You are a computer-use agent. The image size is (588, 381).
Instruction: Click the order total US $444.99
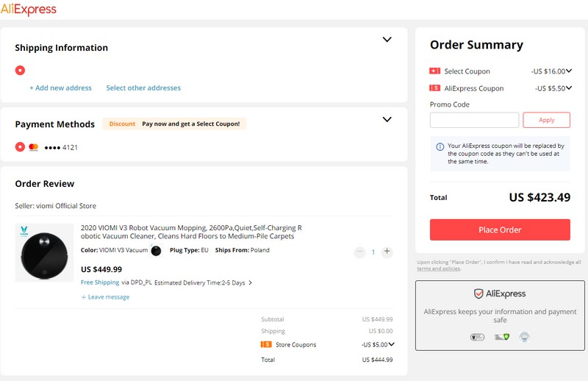click(377, 360)
